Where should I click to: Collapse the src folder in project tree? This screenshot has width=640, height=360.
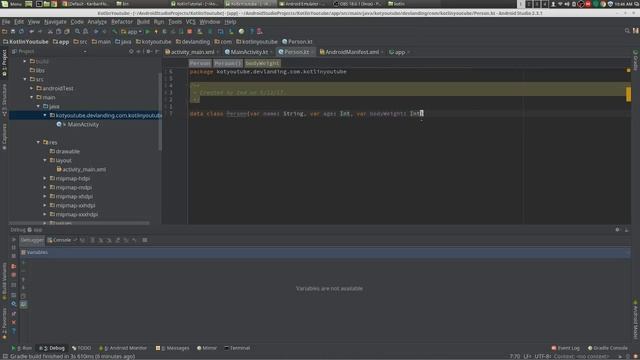tap(25, 79)
